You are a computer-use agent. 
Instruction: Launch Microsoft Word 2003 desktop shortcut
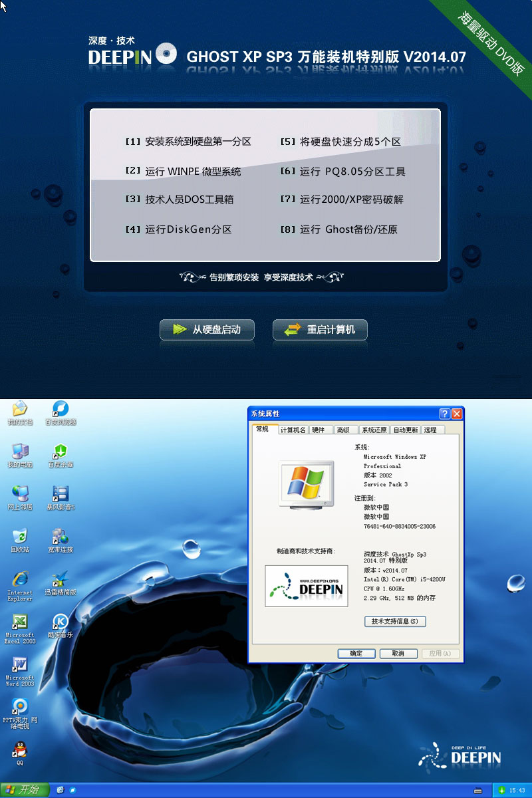(20, 672)
